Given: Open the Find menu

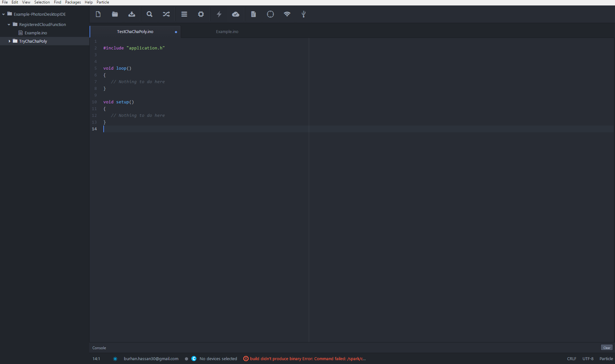Looking at the screenshot, I should coord(57,2).
